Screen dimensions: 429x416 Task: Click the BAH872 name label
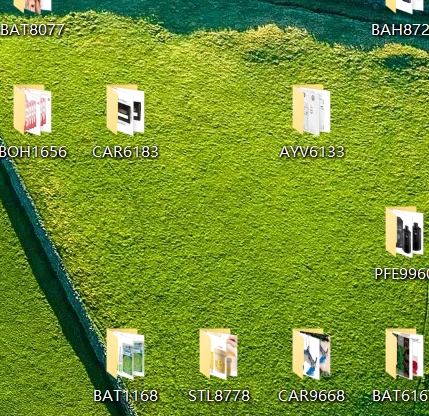coord(400,30)
